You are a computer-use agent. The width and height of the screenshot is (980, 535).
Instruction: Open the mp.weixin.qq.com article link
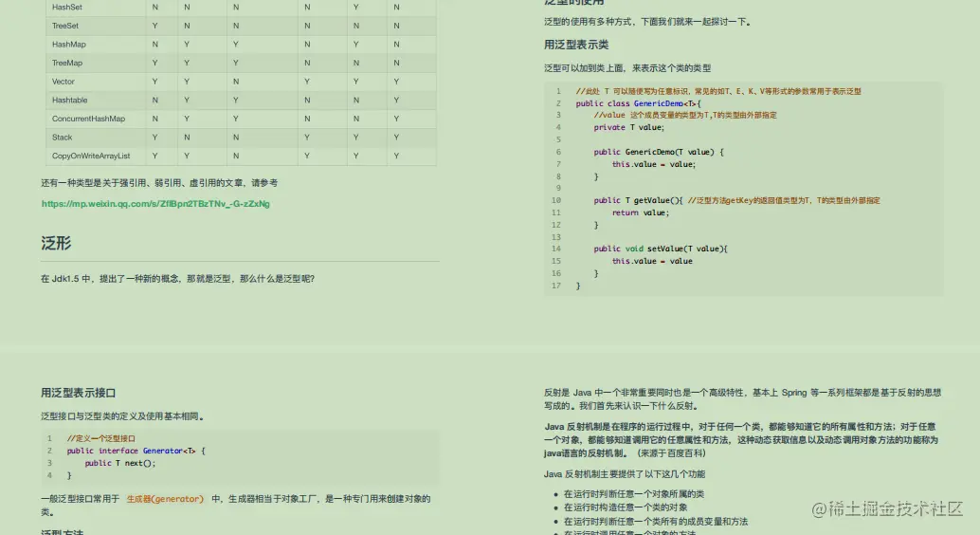155,203
